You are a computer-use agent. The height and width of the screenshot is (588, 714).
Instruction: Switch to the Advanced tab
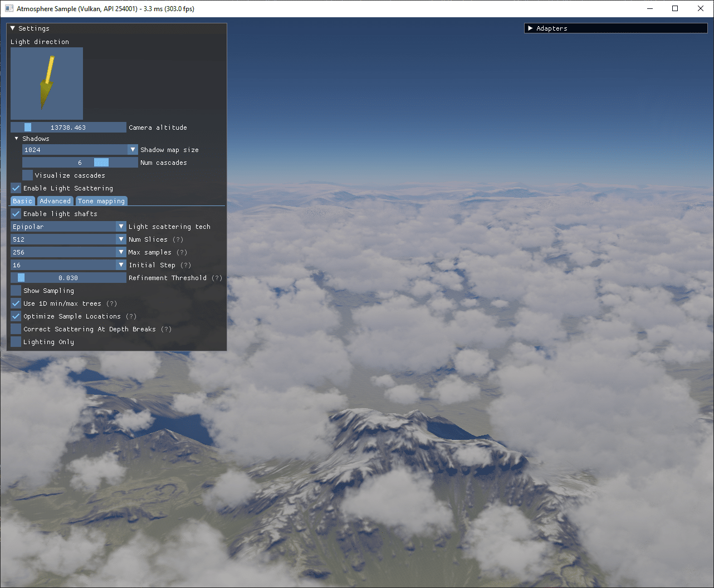tap(55, 201)
